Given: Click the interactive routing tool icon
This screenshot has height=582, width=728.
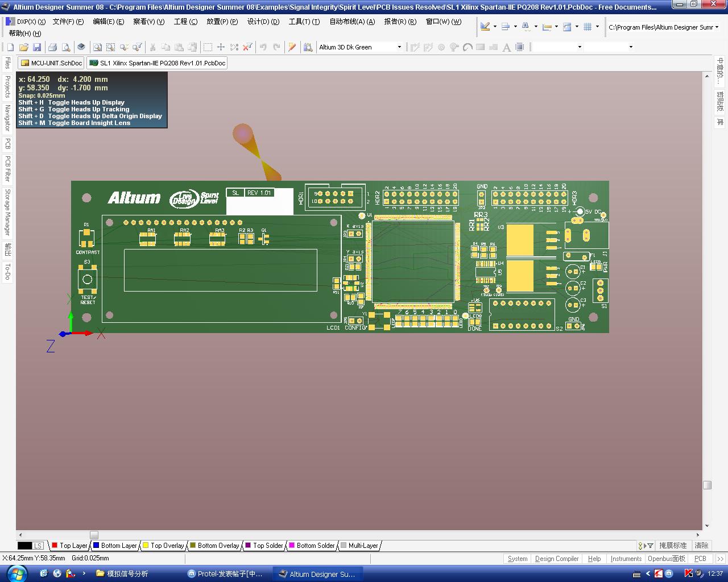Looking at the screenshot, I should [415, 47].
